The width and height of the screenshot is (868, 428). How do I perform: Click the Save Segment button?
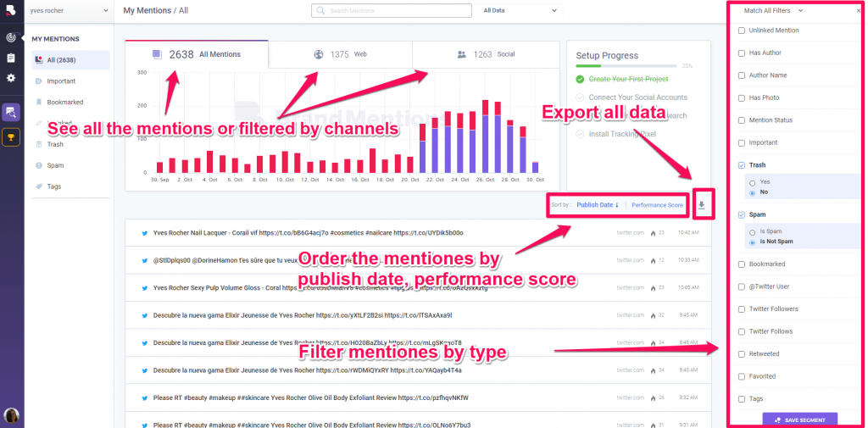pyautogui.click(x=800, y=420)
